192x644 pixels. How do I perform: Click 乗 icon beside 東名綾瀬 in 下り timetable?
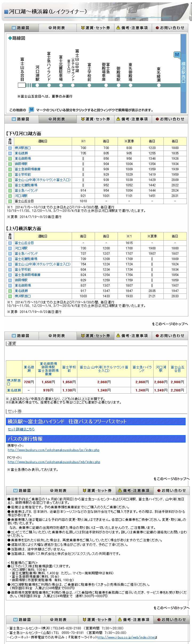[10, 153]
